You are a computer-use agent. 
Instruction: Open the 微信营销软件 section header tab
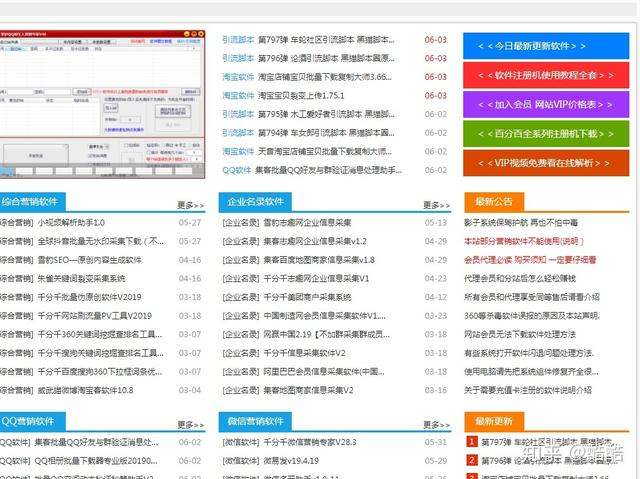(x=255, y=421)
